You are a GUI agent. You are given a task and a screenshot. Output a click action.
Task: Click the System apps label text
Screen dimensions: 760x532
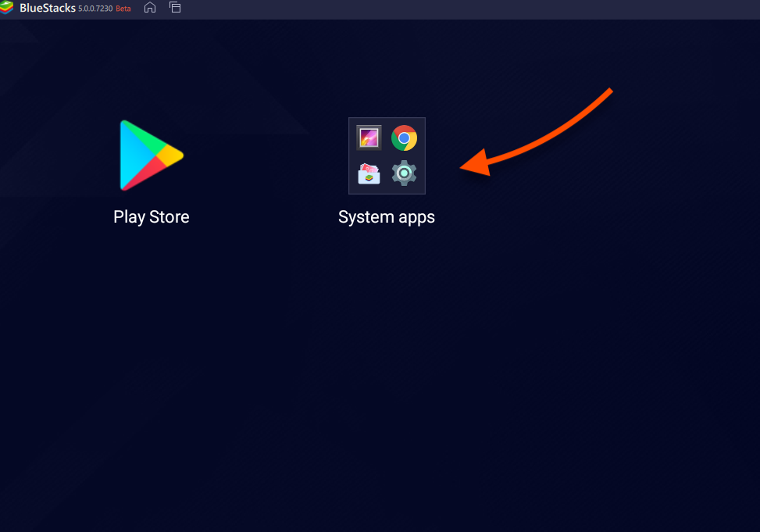pyautogui.click(x=386, y=216)
